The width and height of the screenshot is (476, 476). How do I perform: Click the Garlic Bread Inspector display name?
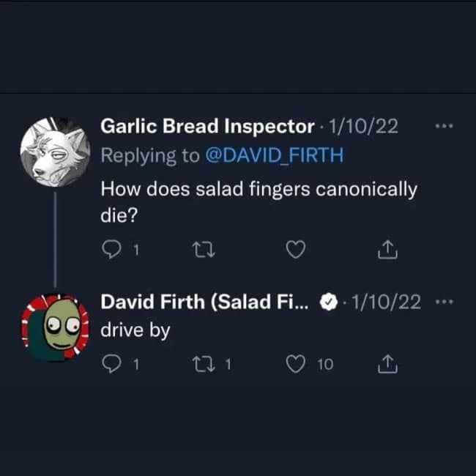coord(207,127)
